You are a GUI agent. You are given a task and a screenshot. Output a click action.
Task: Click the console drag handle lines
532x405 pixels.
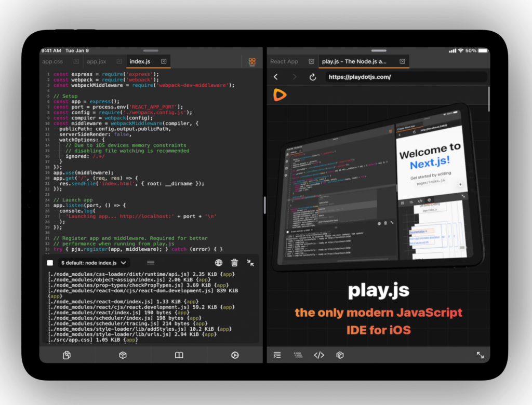151,263
